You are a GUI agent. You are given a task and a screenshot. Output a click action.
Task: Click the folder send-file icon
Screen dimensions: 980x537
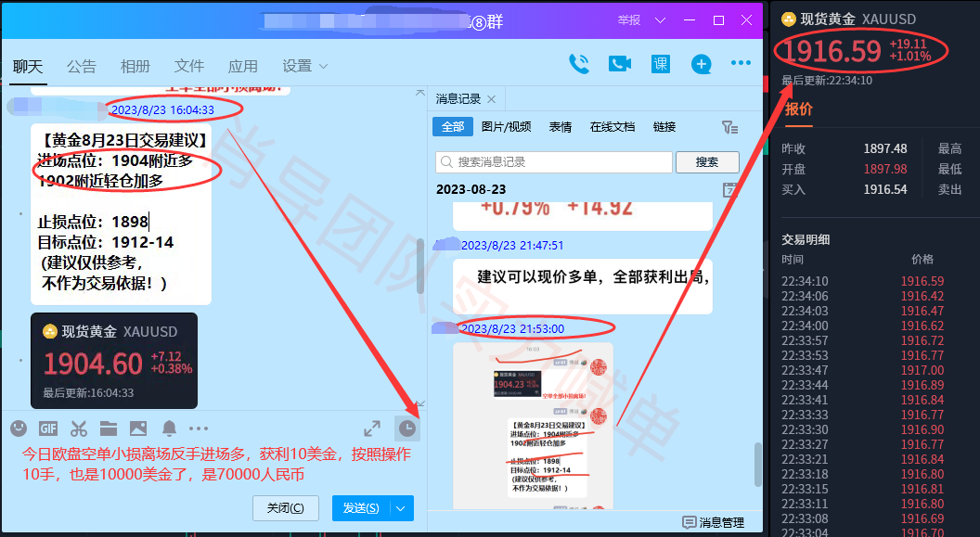click(x=109, y=428)
